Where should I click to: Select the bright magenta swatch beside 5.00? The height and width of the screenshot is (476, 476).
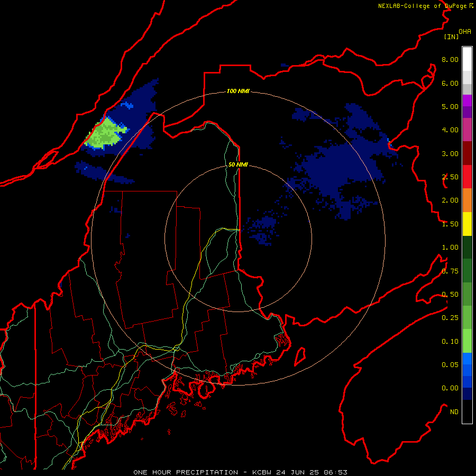467,100
